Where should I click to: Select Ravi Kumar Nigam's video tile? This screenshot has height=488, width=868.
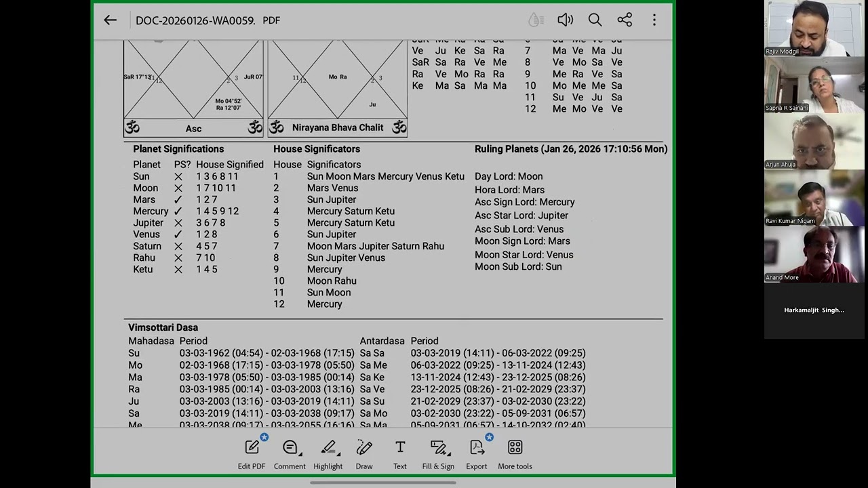click(x=814, y=198)
